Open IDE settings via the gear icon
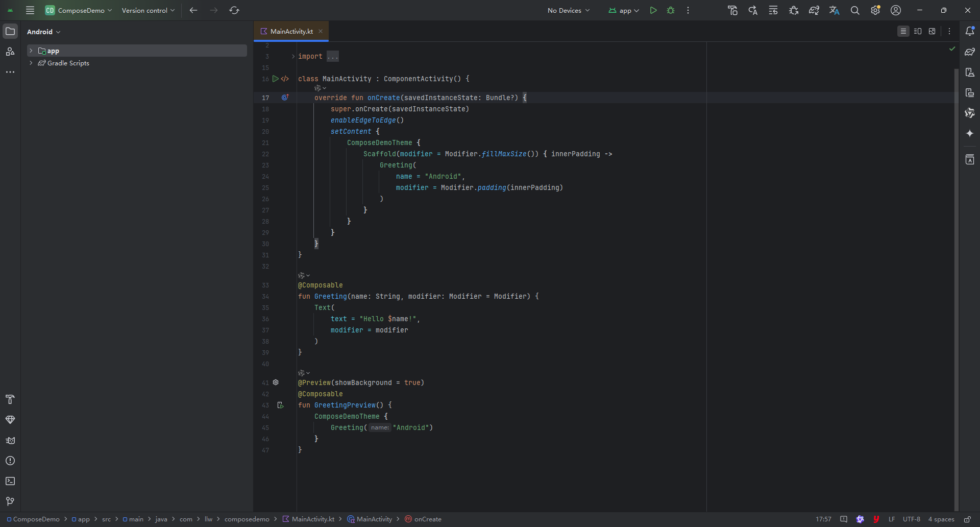The width and height of the screenshot is (980, 527). pos(876,10)
